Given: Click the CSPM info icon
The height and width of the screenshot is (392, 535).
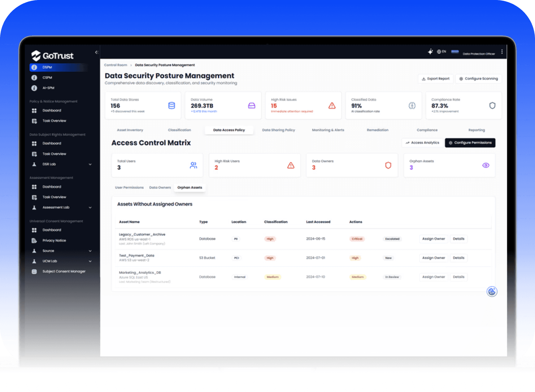Looking at the screenshot, I should click(34, 78).
